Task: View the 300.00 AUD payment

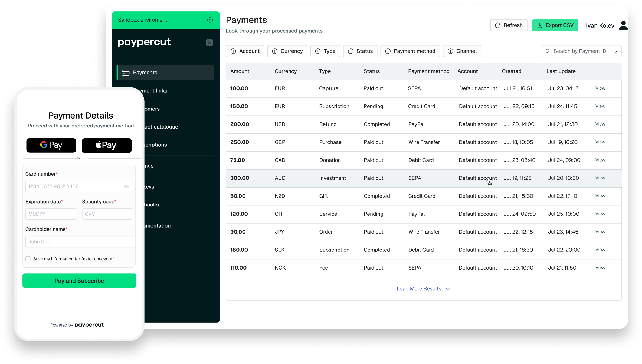Action: coord(600,178)
